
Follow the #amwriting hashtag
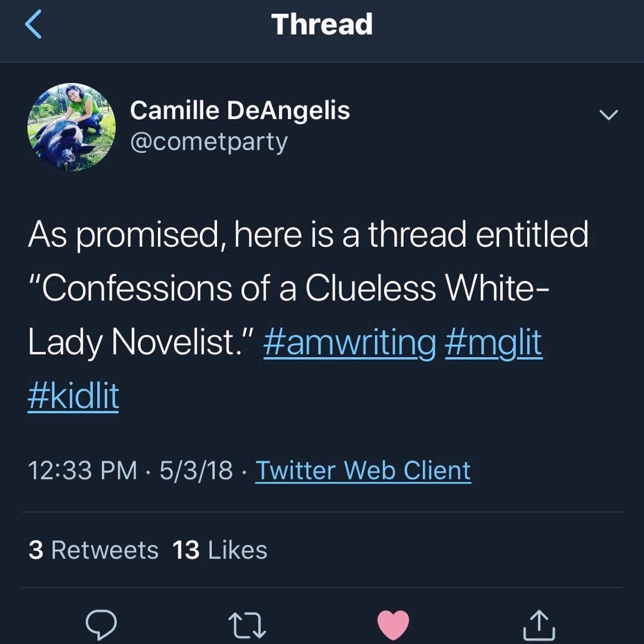coord(349,343)
